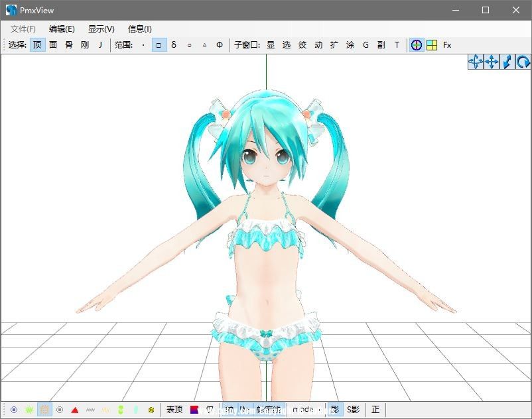Toggle the S影 self-shadow option
Screen dimensions: 532x419
pyautogui.click(x=353, y=410)
